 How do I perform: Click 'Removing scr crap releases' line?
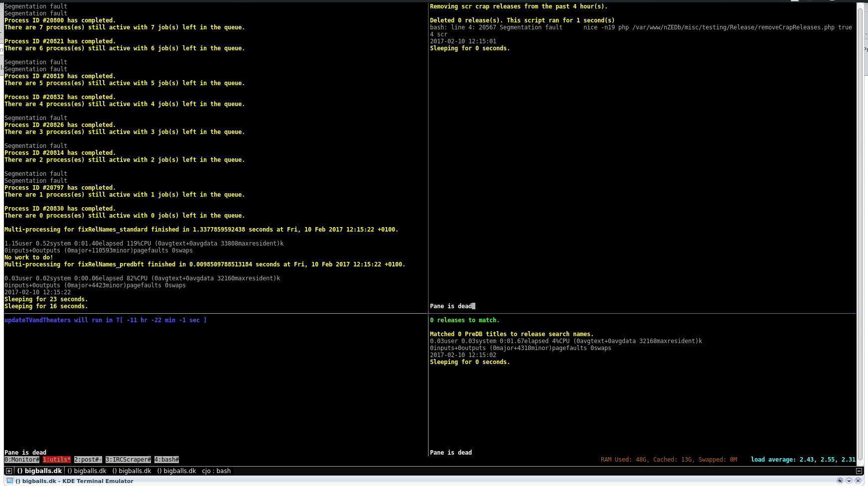click(x=519, y=6)
